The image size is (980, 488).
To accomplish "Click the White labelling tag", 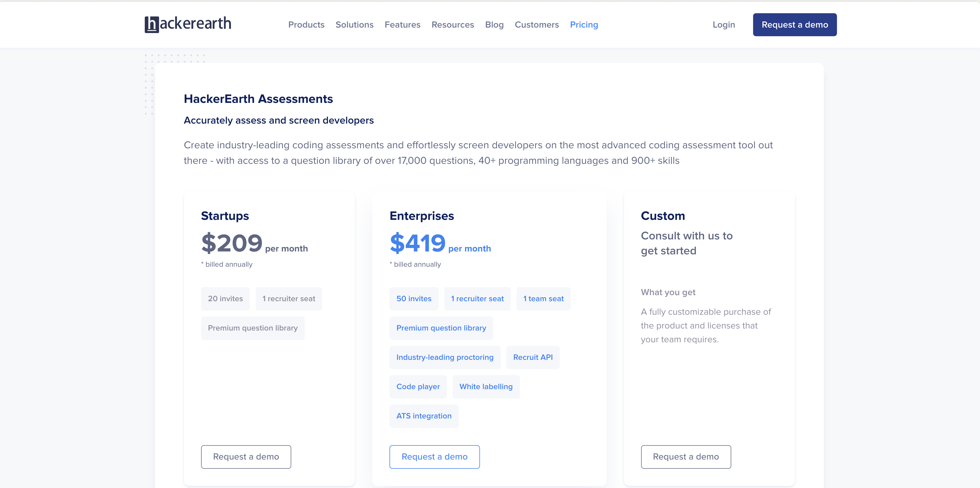I will click(x=486, y=386).
